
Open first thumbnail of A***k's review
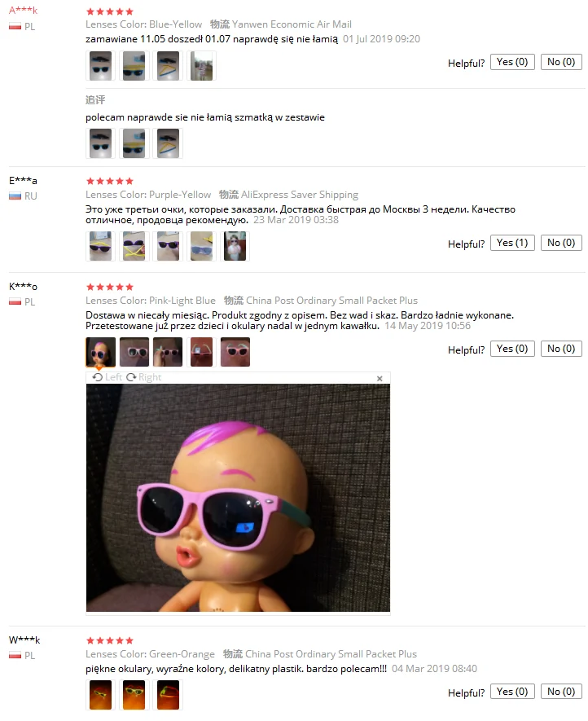coord(101,66)
